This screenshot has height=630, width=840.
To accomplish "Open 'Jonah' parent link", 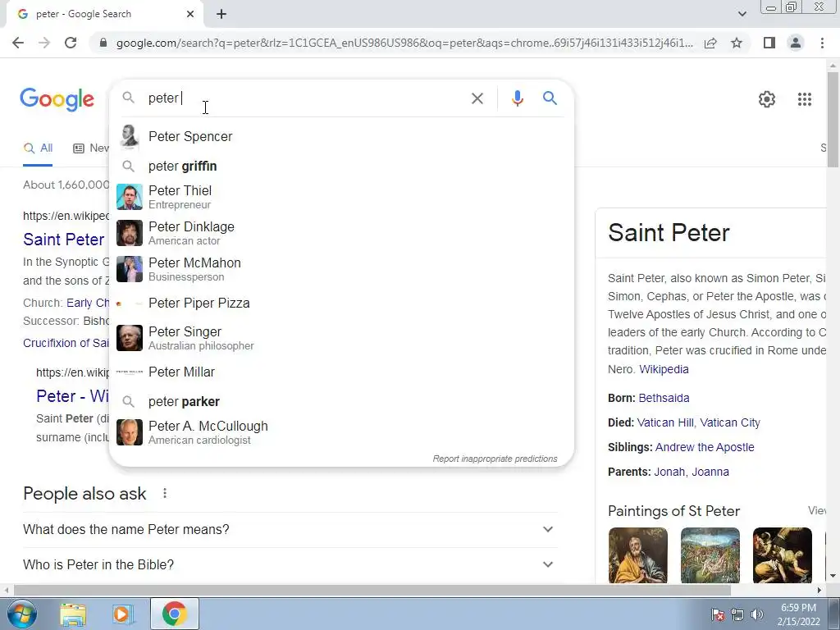I will [x=669, y=472].
